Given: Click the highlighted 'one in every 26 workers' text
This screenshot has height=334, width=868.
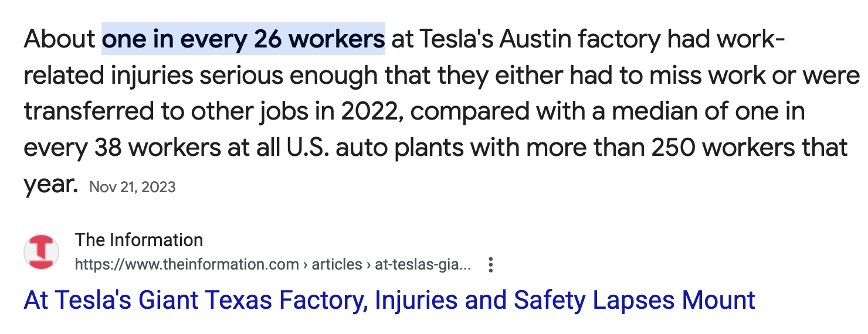Looking at the screenshot, I should click(243, 39).
